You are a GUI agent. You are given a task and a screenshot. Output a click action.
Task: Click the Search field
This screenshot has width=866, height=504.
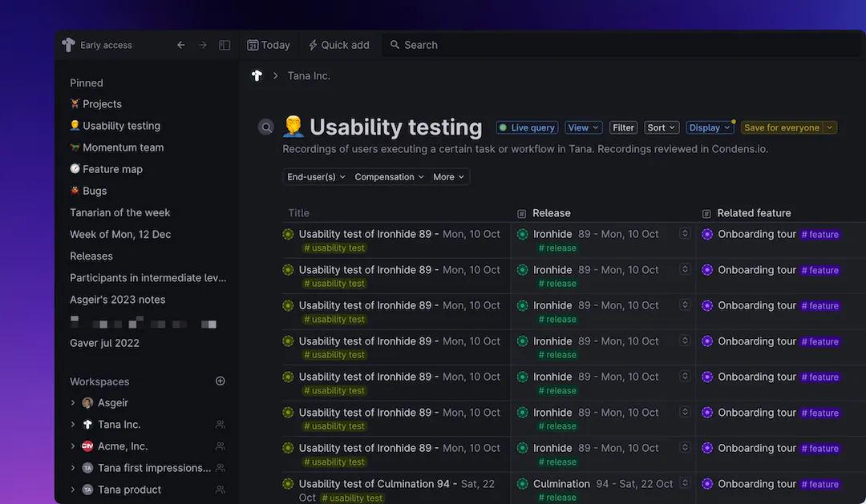click(x=621, y=45)
